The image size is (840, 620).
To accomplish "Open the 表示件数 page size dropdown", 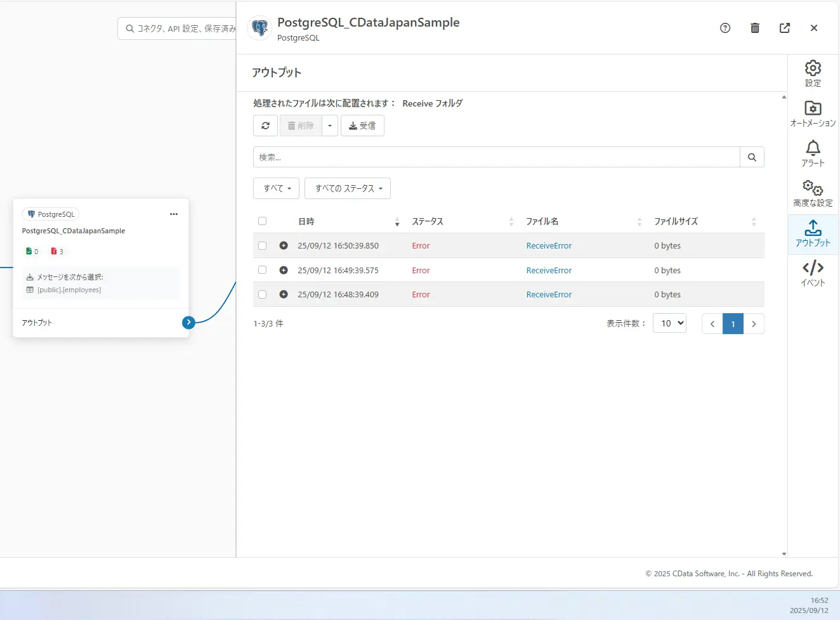I will pos(669,323).
